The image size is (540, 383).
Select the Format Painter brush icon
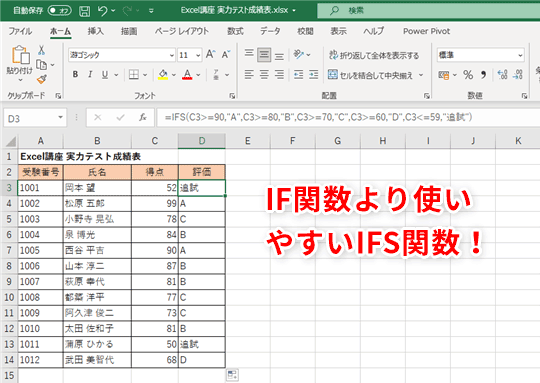point(42,80)
